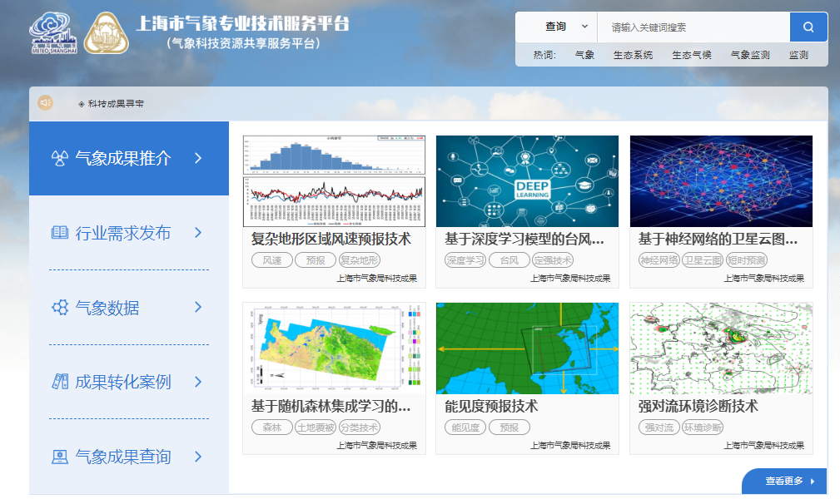Click the 成果转化案例 sidebar icon
The height and width of the screenshot is (504, 840).
[58, 382]
